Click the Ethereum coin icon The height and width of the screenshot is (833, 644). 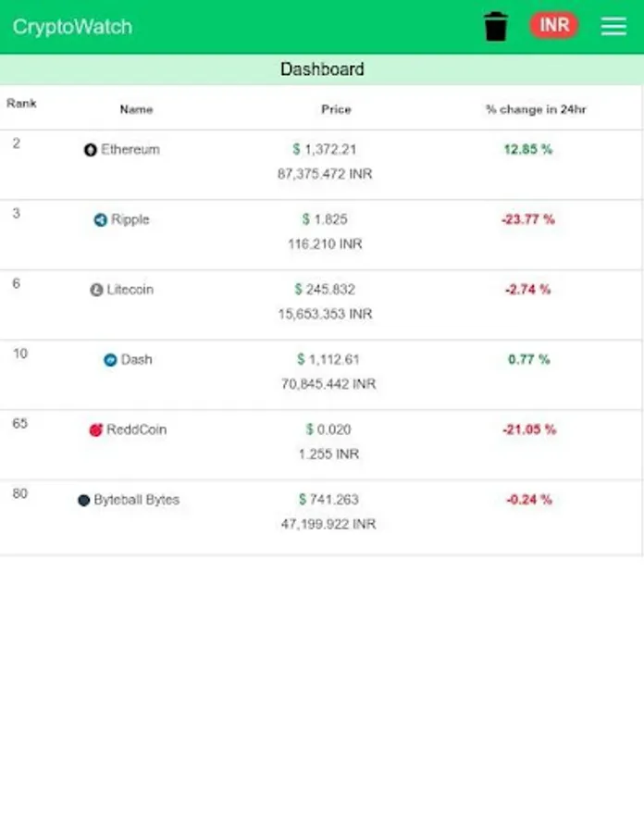pos(91,150)
